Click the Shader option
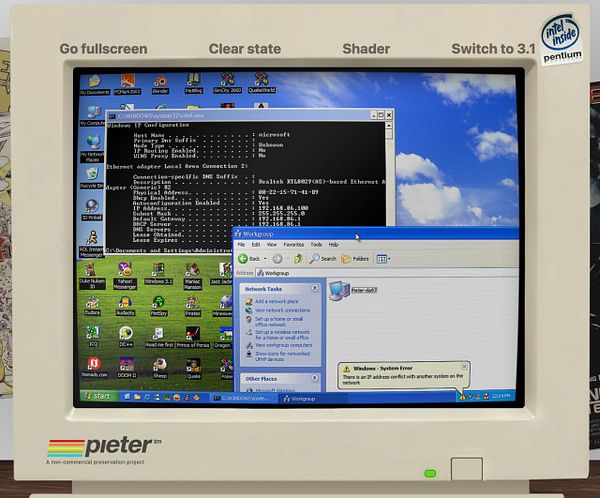The width and height of the screenshot is (600, 498). [366, 49]
